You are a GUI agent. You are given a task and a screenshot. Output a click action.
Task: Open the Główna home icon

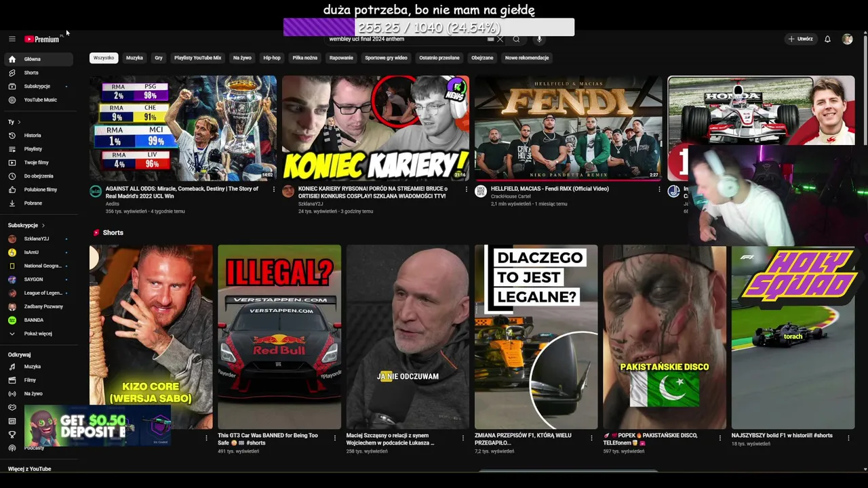(x=12, y=59)
